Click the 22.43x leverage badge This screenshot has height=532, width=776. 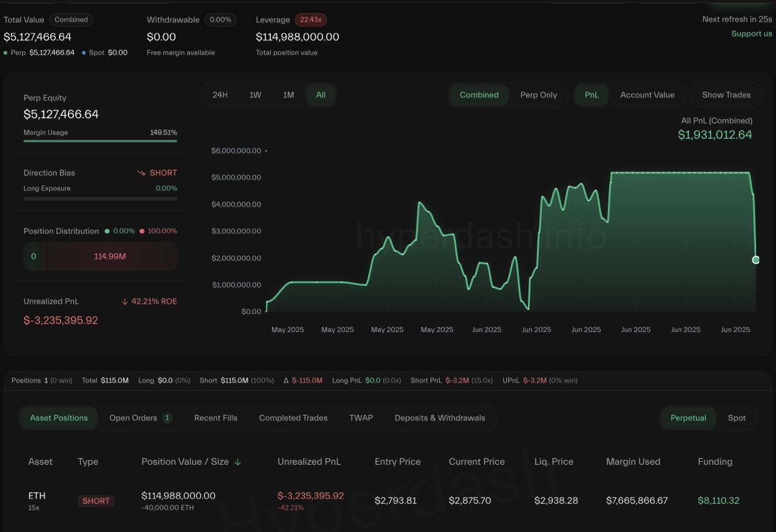[x=310, y=19]
